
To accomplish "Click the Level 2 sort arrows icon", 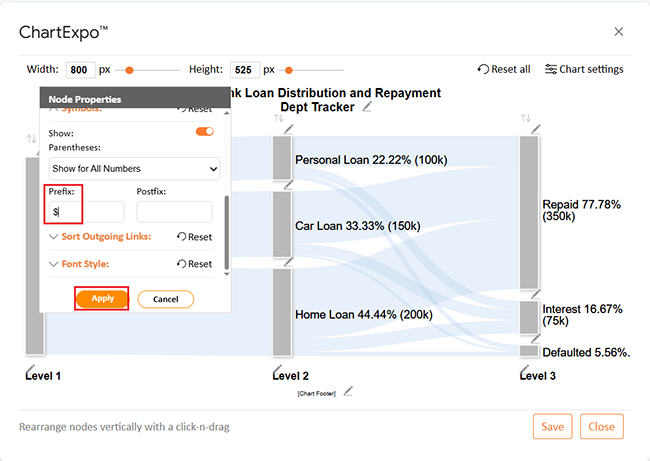I will 279,119.
